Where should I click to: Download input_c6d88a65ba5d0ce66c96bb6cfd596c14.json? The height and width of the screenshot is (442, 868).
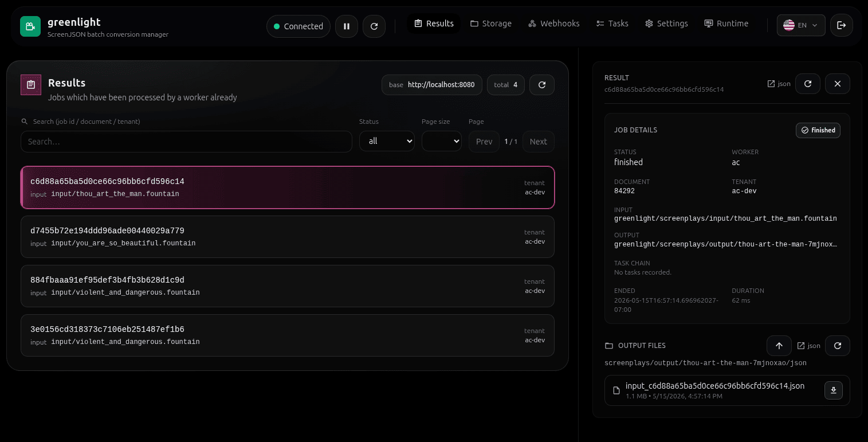[x=834, y=390]
